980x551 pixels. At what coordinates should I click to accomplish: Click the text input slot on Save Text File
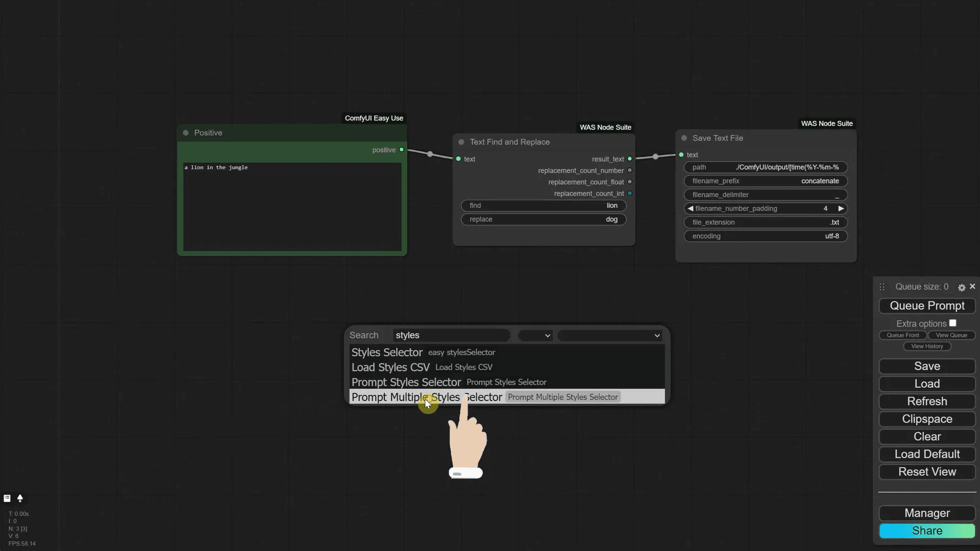tap(681, 155)
